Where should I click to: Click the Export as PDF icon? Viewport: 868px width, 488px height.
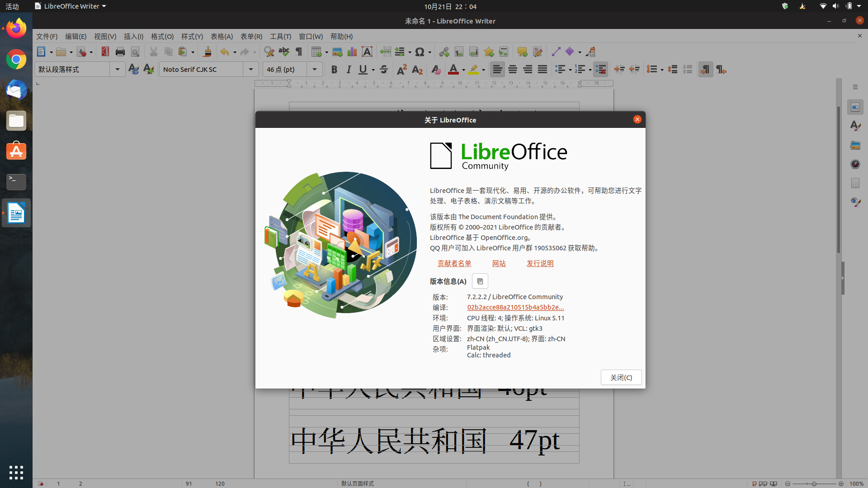[x=105, y=52]
